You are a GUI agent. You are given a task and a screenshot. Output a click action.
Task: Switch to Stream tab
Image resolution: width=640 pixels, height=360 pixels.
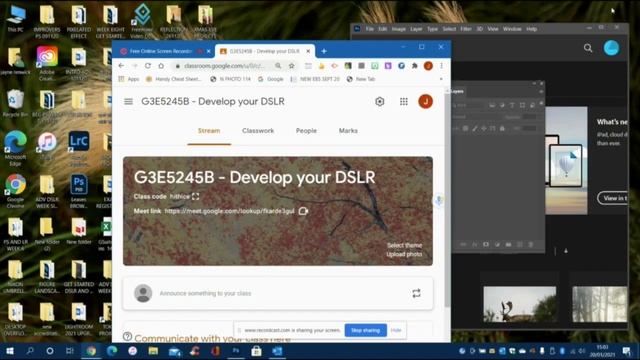[x=209, y=131]
